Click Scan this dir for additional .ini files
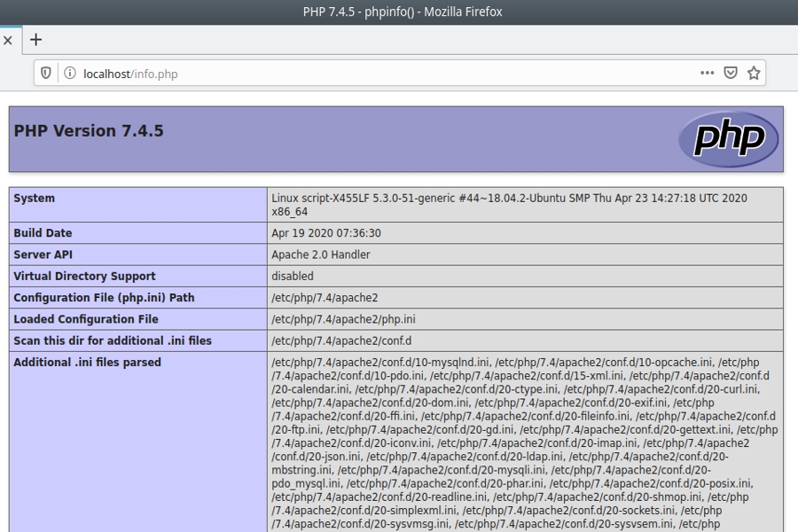The width and height of the screenshot is (798, 532). pos(112,340)
